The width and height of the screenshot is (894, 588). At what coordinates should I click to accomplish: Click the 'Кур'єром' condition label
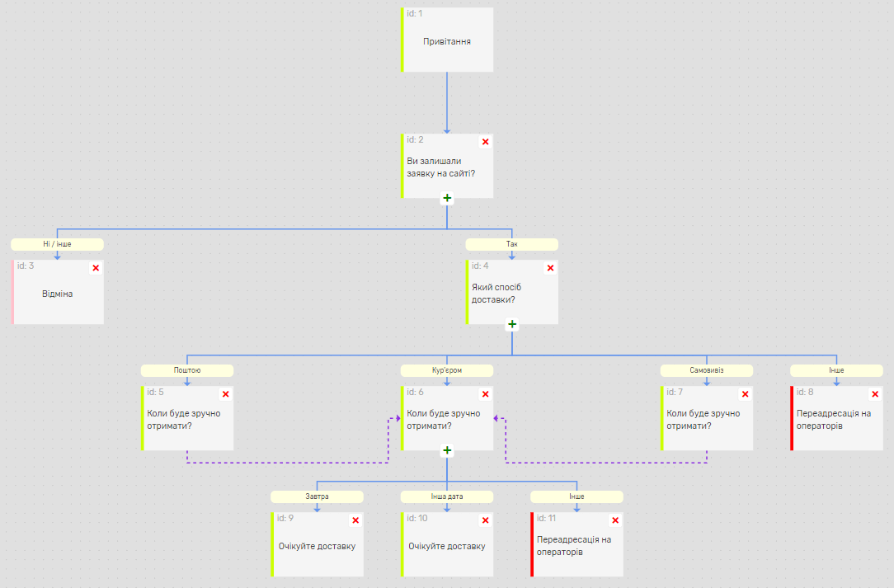pyautogui.click(x=447, y=370)
